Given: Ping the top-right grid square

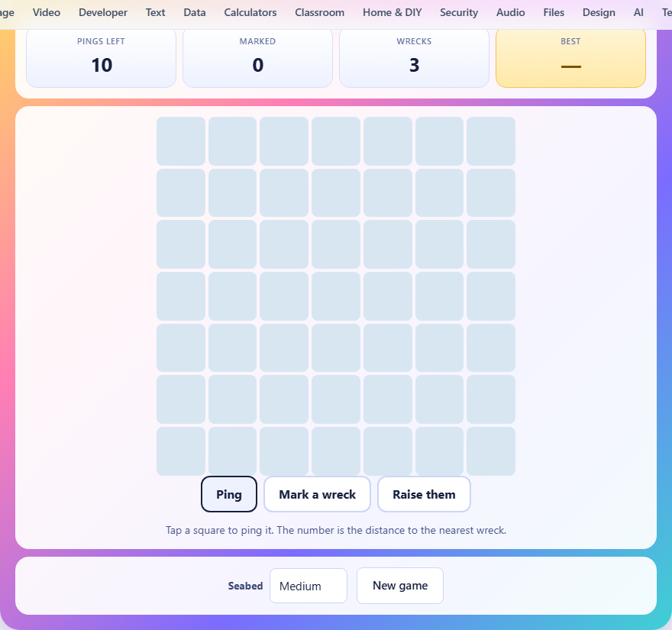Looking at the screenshot, I should click(x=491, y=141).
